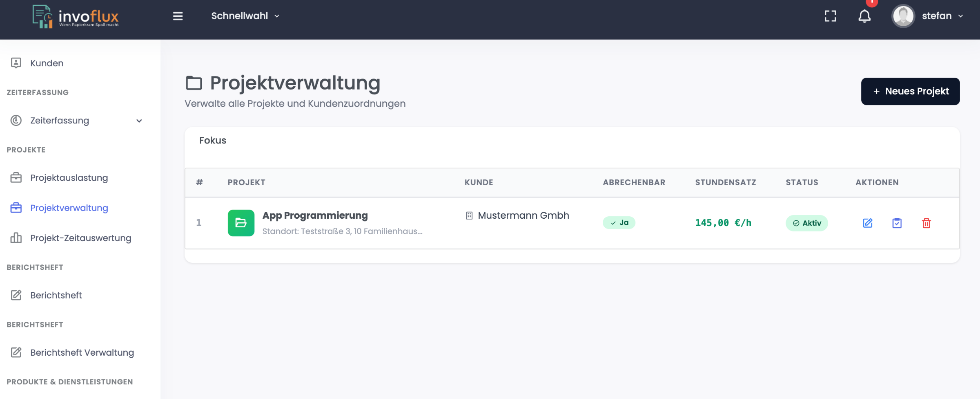Select Projekt-Zeitauswertung in the sidebar

coord(80,238)
